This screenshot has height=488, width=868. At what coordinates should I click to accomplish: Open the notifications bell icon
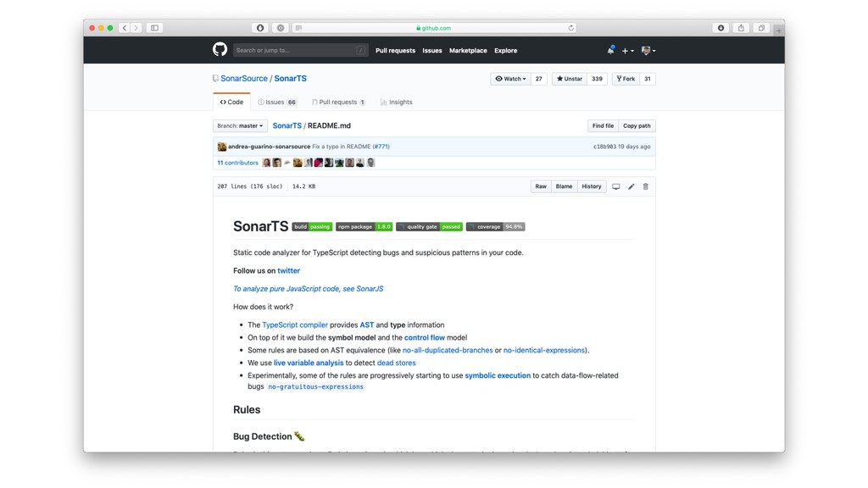pos(610,50)
